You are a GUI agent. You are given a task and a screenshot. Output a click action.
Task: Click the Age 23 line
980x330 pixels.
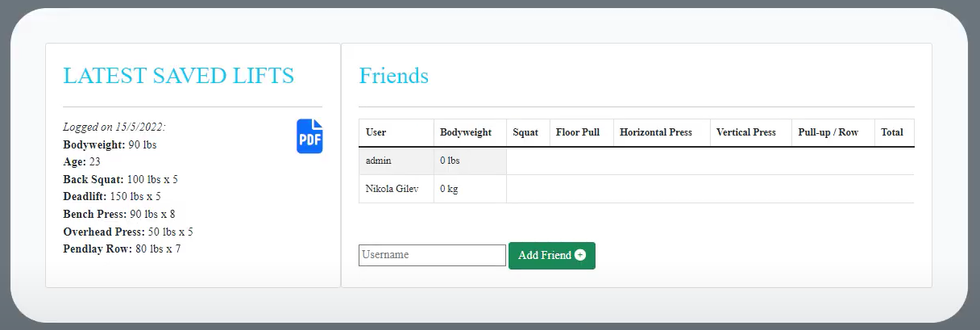click(x=81, y=162)
